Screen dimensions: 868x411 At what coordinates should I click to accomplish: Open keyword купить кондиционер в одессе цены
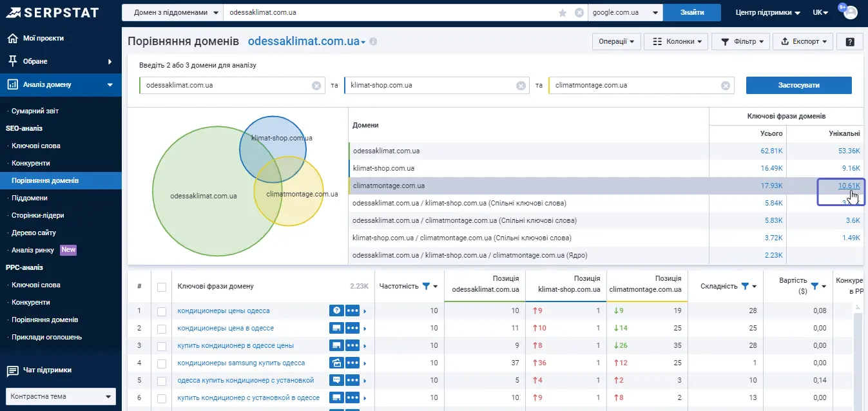(236, 346)
